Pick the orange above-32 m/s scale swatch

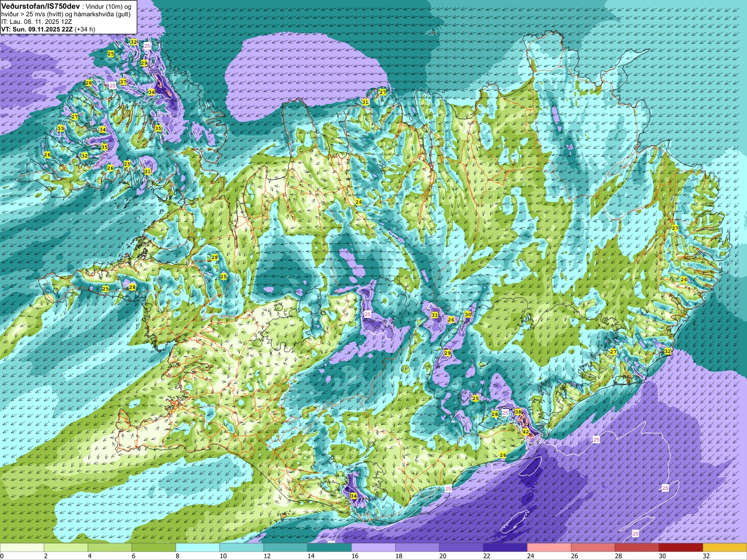(725, 548)
